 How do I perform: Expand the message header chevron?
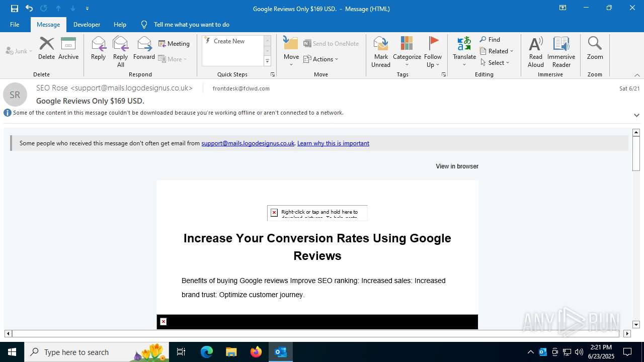[x=636, y=115]
